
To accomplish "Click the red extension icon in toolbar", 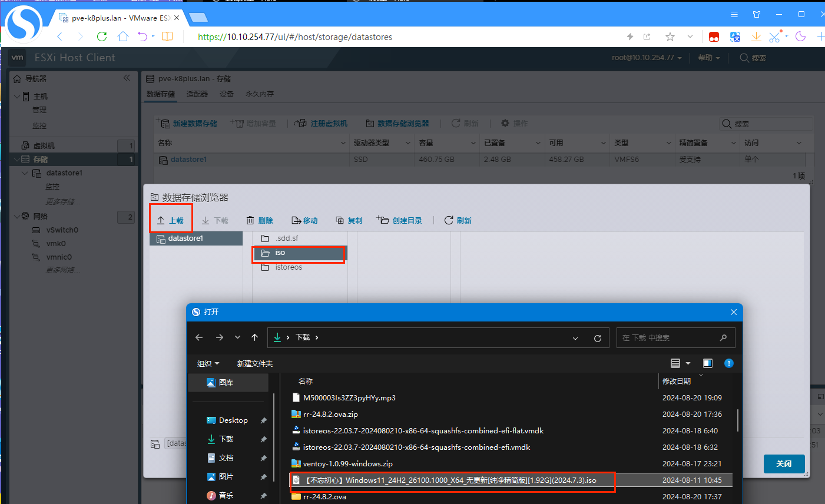I will click(714, 37).
